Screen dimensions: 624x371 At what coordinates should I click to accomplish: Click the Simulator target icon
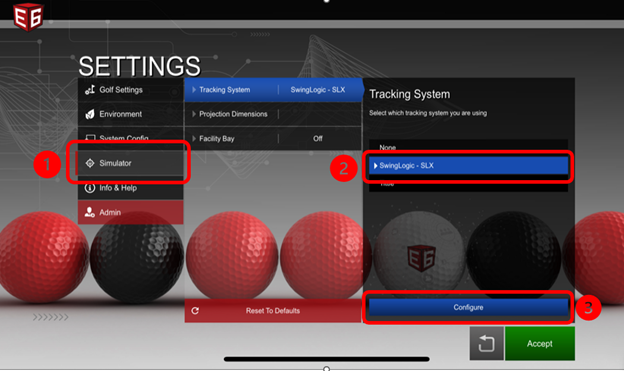(x=90, y=163)
